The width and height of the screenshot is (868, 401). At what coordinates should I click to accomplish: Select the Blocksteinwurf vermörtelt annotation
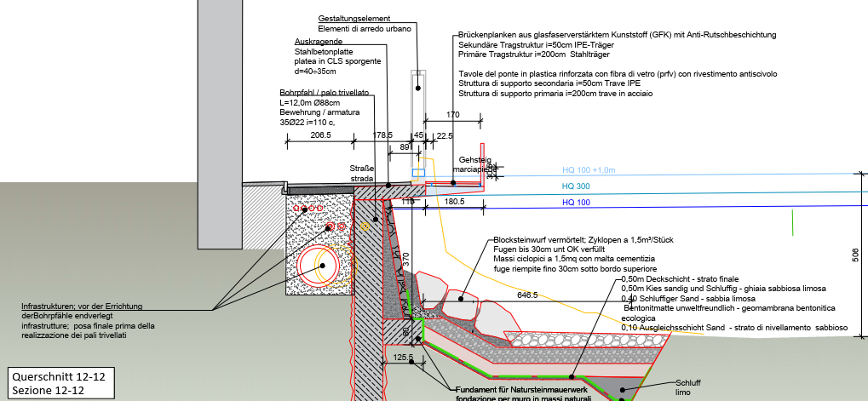coord(574,240)
